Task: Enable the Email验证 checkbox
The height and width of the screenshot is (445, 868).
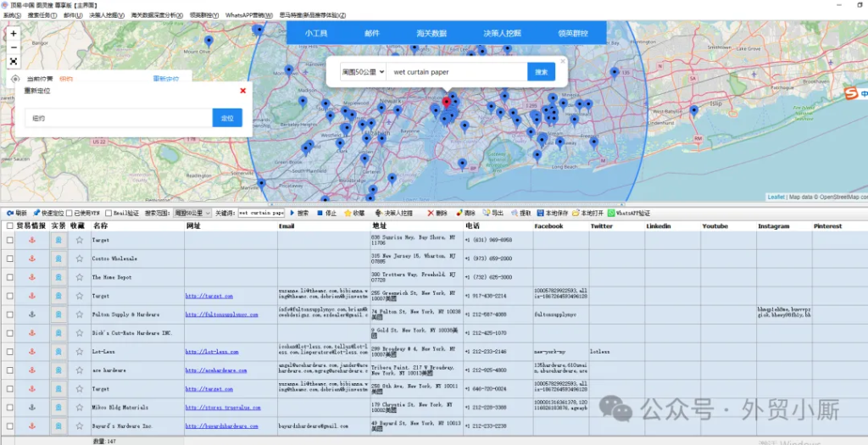Action: (108, 214)
